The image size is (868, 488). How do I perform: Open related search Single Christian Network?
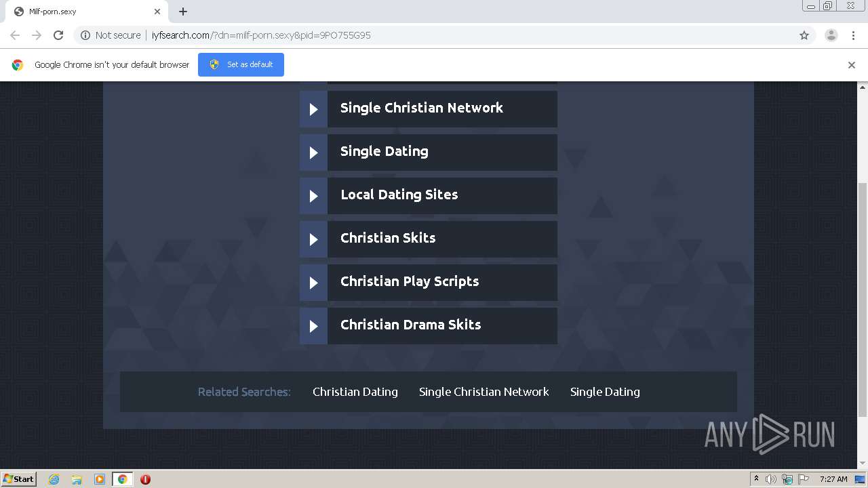(484, 392)
